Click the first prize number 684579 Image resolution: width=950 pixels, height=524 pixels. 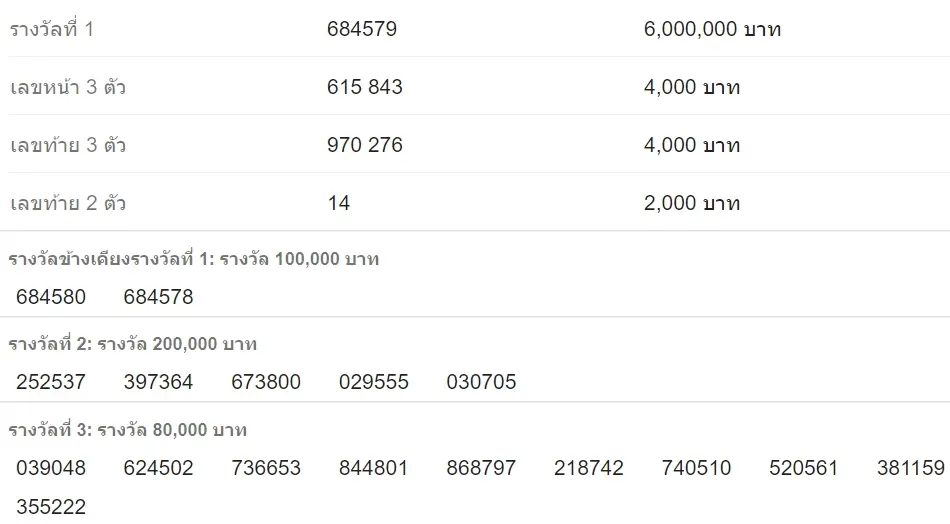pyautogui.click(x=361, y=30)
